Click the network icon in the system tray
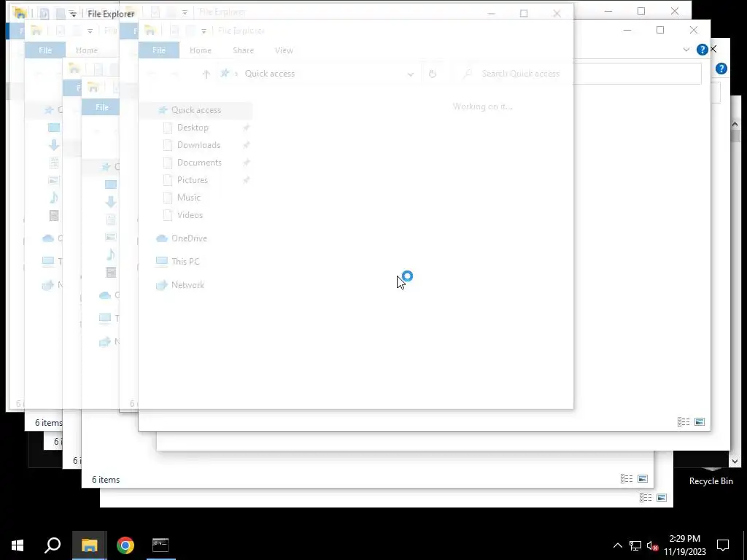Viewport: 747px width, 560px height. tap(635, 545)
